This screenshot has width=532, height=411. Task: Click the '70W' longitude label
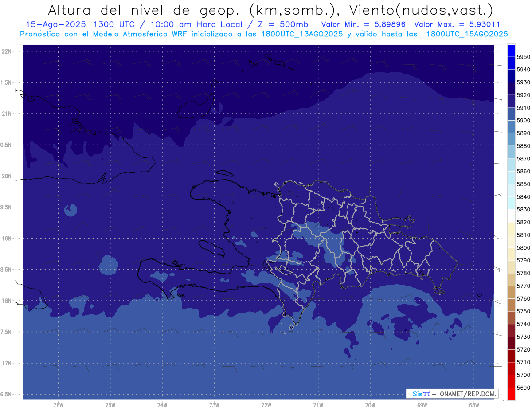[370, 405]
